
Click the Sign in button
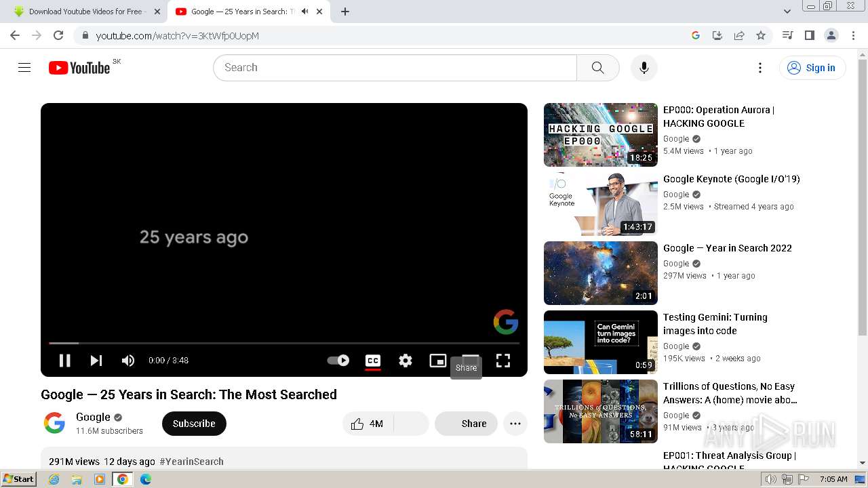812,68
